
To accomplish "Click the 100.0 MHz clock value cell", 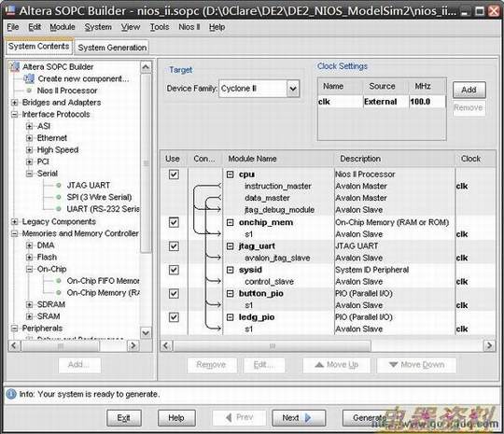I will coord(427,102).
